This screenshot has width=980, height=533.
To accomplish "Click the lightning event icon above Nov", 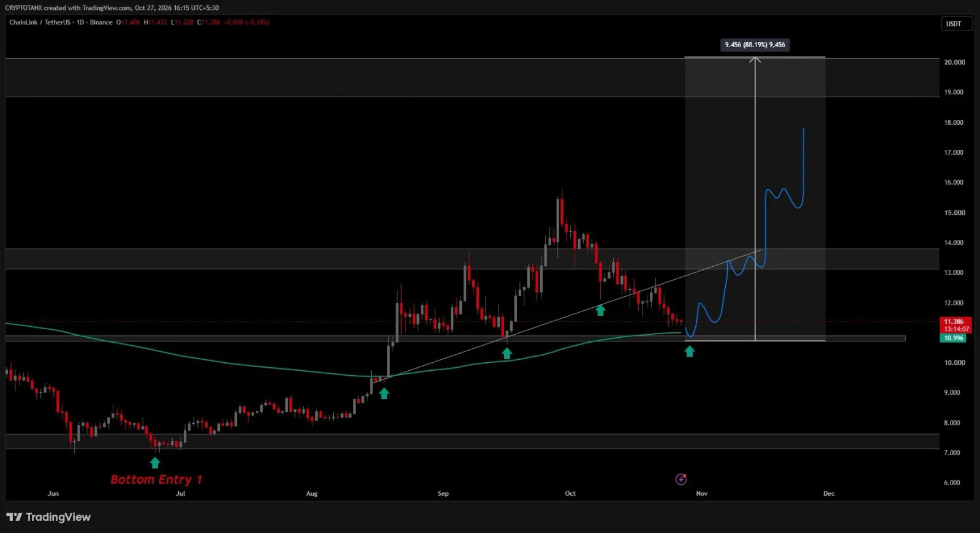I will coord(680,479).
